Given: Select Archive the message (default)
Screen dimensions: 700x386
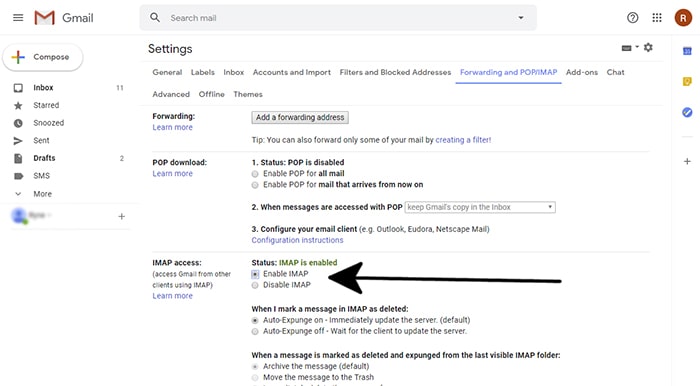Looking at the screenshot, I should [x=255, y=366].
